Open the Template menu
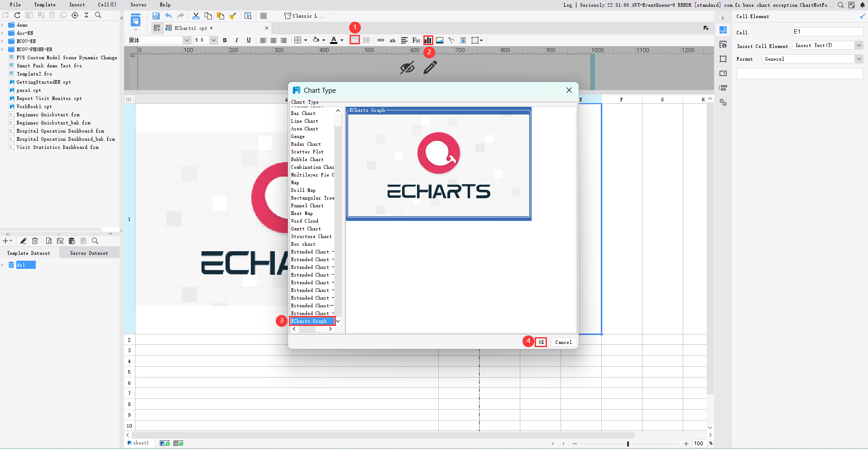Image resolution: width=868 pixels, height=449 pixels. point(44,5)
